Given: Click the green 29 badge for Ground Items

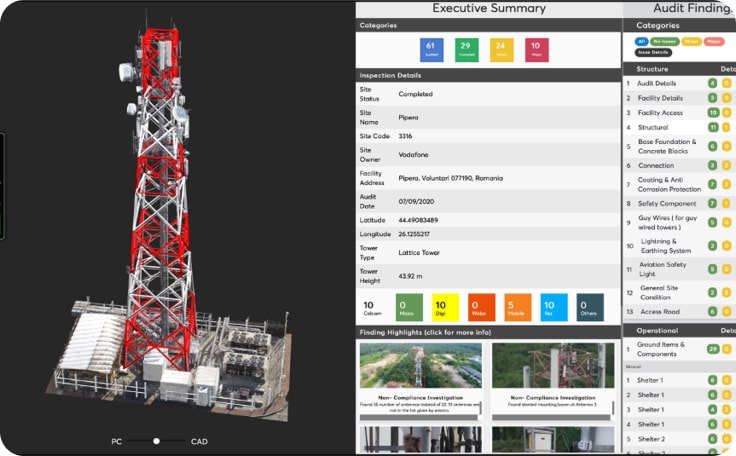Looking at the screenshot, I should click(713, 349).
